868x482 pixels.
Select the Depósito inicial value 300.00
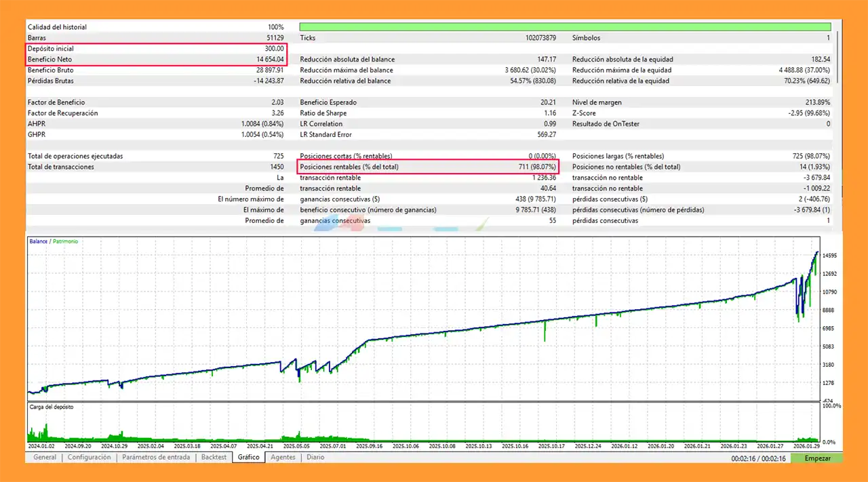point(274,49)
